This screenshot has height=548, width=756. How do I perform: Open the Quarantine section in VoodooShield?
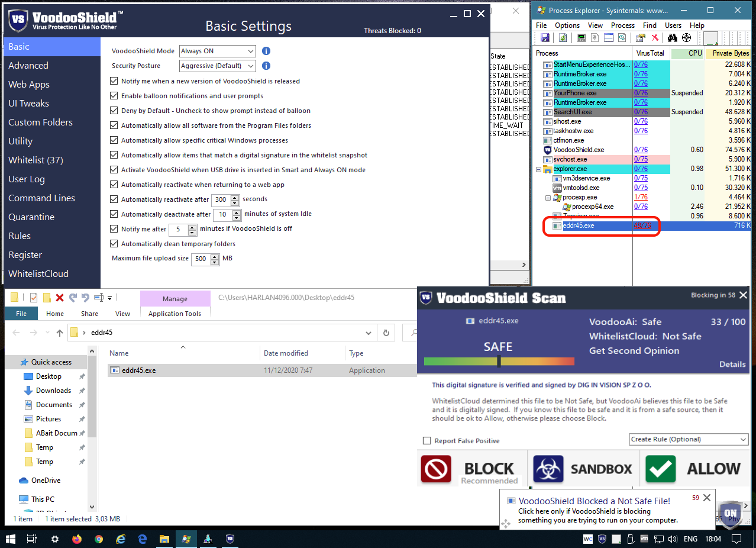coord(31,217)
